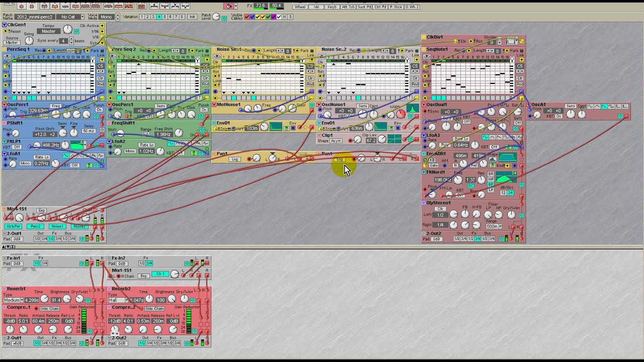This screenshot has width=644, height=362.
Task: Select variation 8
Action: (182, 17)
